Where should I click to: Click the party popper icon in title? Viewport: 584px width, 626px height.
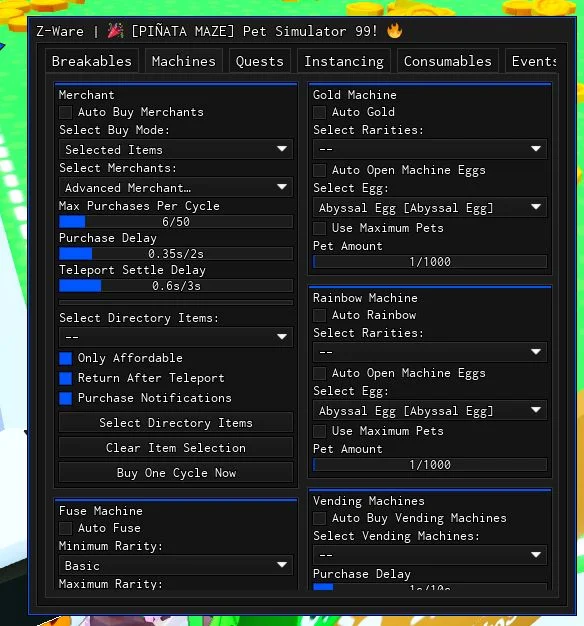tap(115, 31)
